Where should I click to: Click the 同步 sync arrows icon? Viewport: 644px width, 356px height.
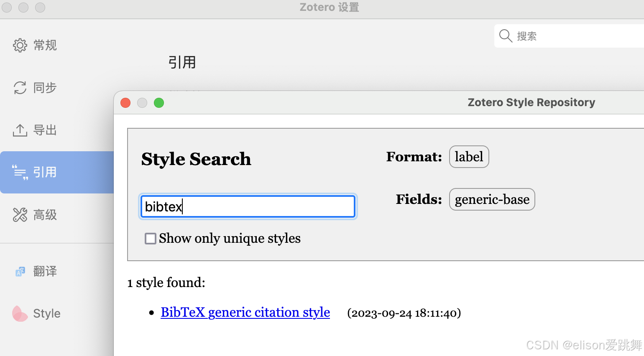(20, 88)
